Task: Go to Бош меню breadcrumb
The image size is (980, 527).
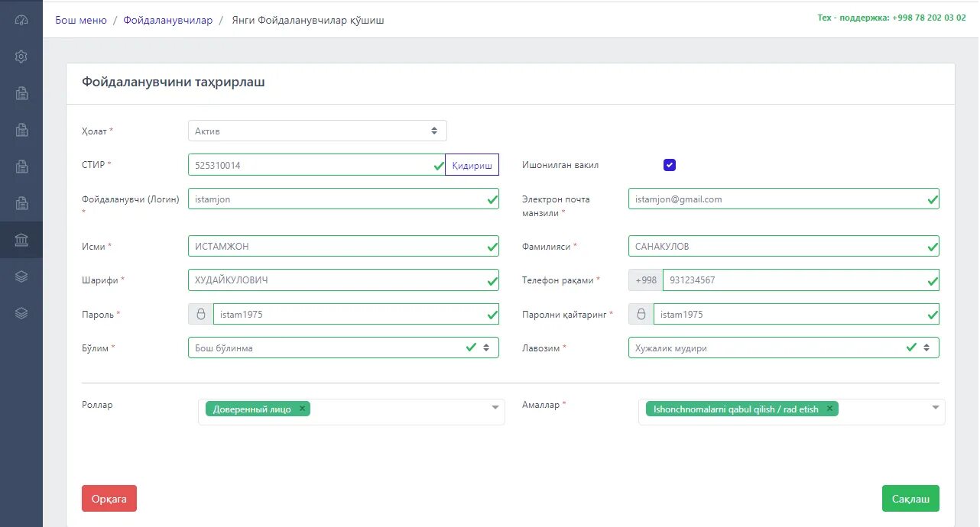Action: (81, 21)
